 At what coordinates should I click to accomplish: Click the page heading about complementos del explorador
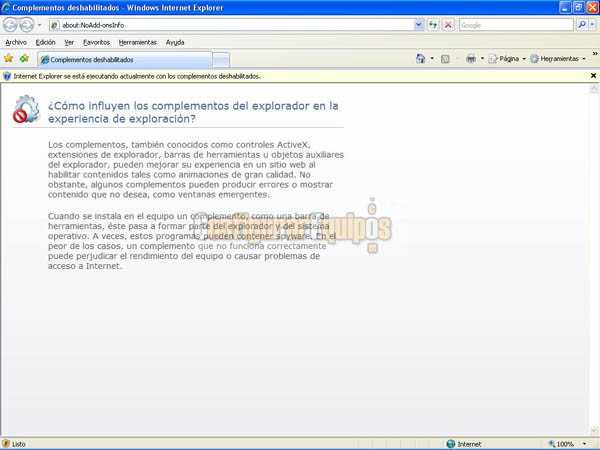click(x=193, y=112)
